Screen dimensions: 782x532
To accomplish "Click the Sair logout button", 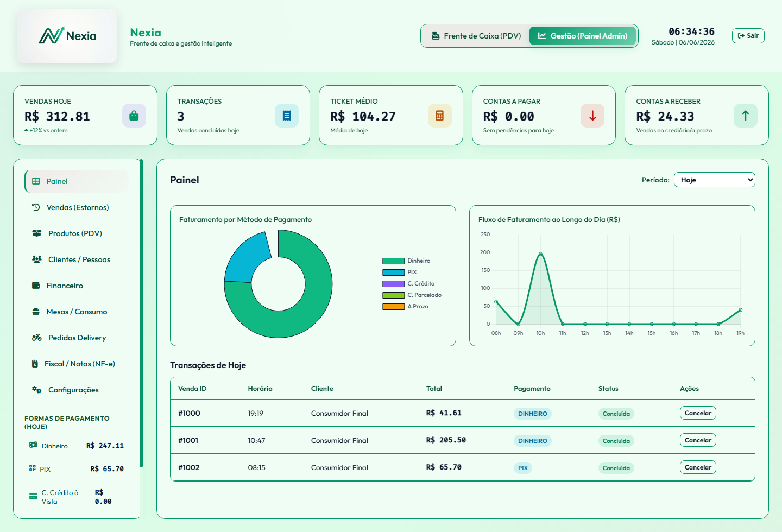I will [x=748, y=36].
